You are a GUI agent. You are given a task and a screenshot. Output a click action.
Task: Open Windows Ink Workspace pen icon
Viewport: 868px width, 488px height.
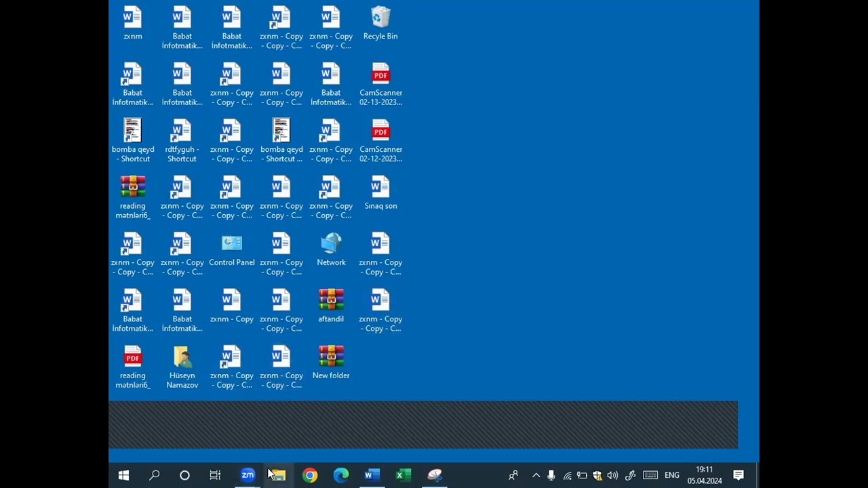point(630,476)
